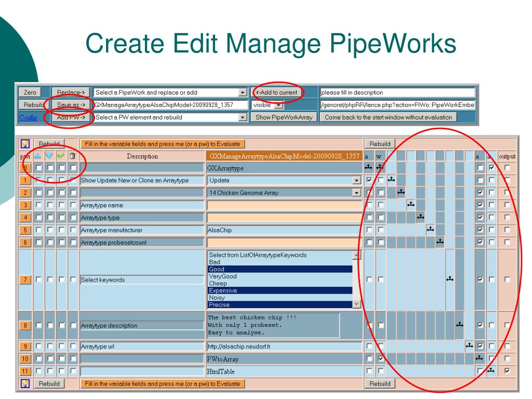The width and height of the screenshot is (532, 399).
Task: Click the move icon under column w in GXArraytype row
Action: (x=380, y=167)
